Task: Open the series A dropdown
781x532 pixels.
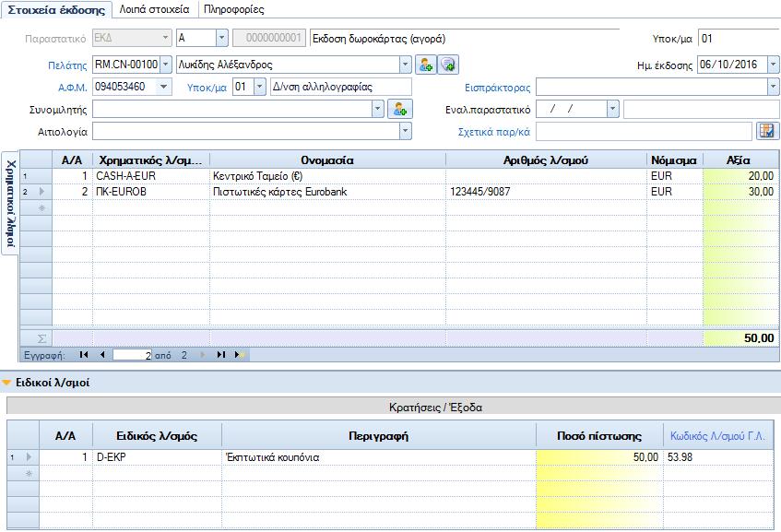Action: tap(222, 38)
